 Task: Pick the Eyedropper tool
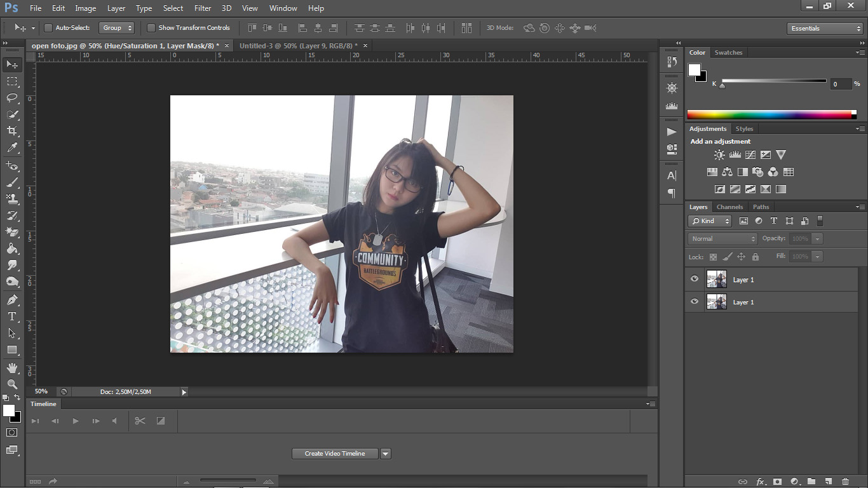(12, 147)
